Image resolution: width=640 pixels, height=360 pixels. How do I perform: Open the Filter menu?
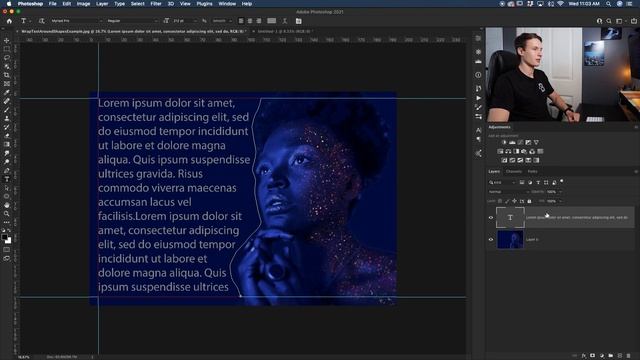click(156, 4)
